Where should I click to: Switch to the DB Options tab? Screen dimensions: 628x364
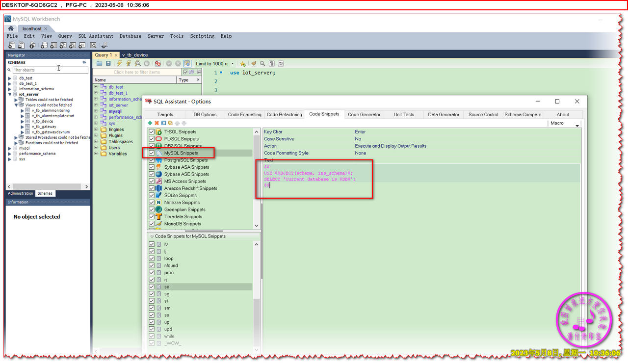205,114
